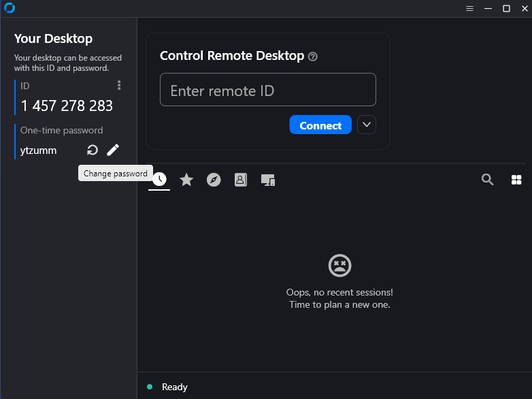Select the ID number 1 457 278 283
The image size is (532, 399).
coord(67,106)
